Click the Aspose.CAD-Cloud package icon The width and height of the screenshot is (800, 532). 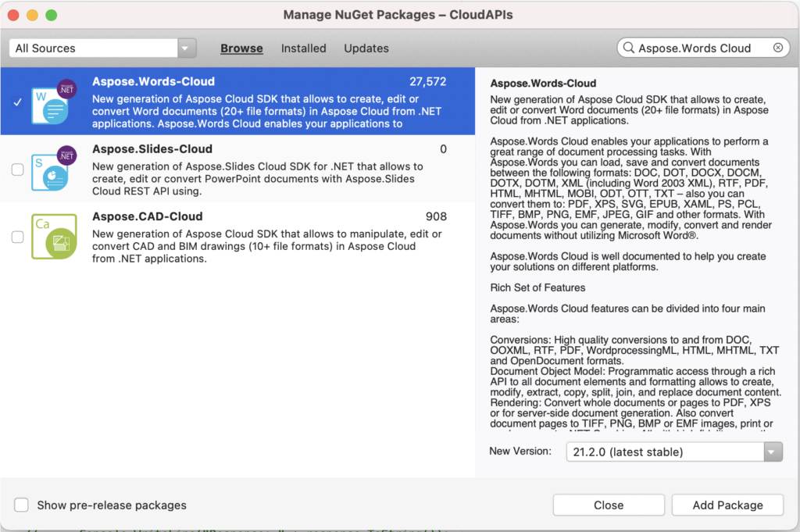53,237
